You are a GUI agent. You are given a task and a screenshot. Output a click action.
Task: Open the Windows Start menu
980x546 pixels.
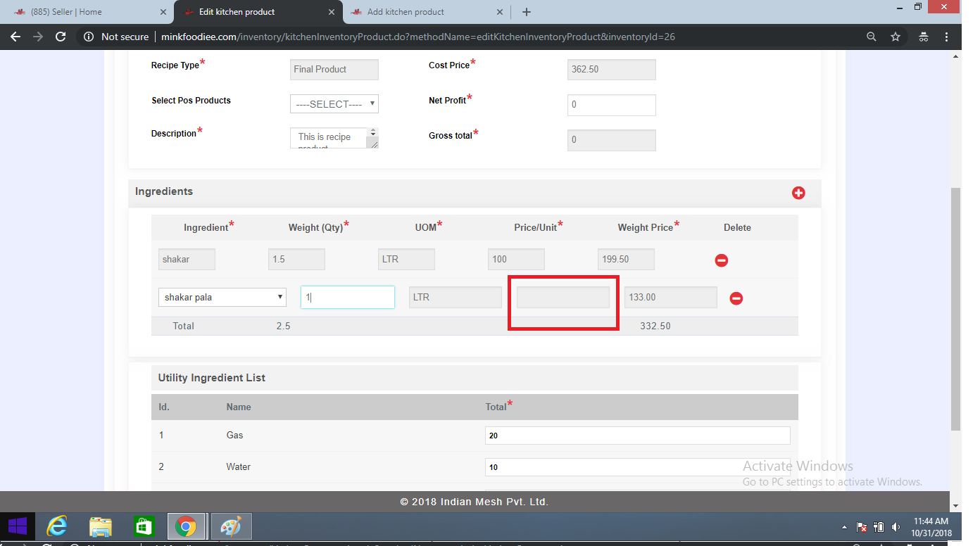click(x=17, y=526)
